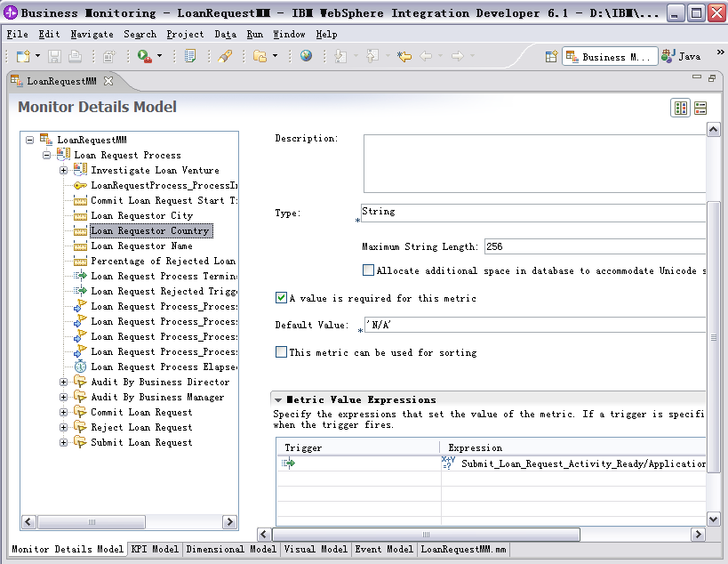This screenshot has width=728, height=564.
Task: Switch to the Visual Model tab
Action: 316,549
